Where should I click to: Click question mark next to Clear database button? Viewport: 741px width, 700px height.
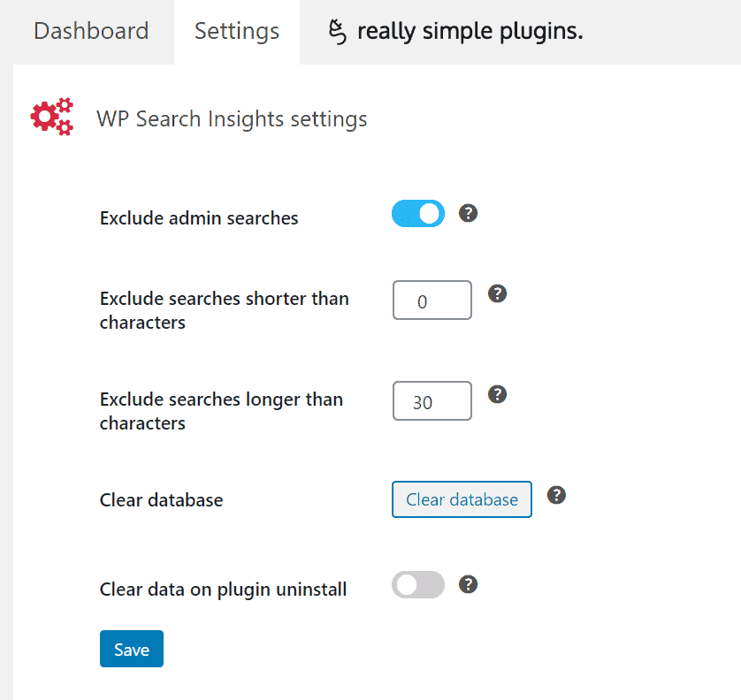(x=556, y=495)
